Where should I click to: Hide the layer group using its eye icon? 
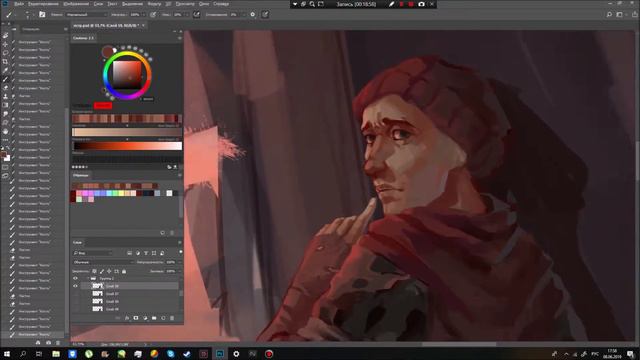(x=75, y=278)
